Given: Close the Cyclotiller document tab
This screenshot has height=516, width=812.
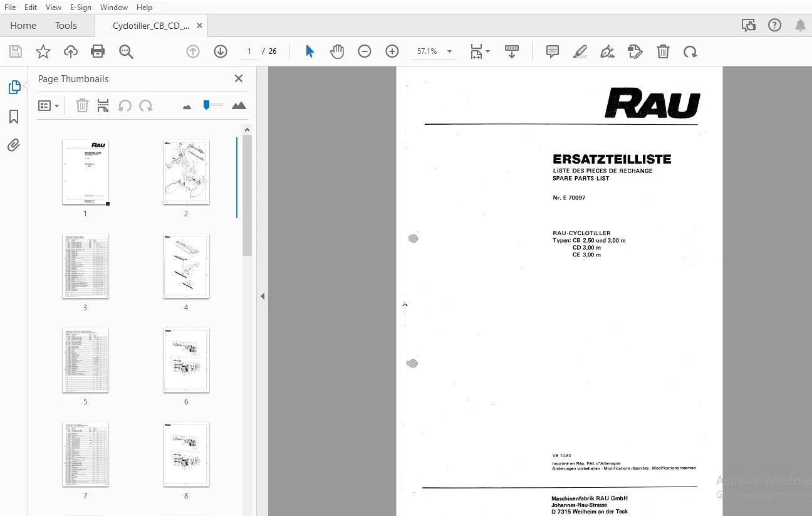Looking at the screenshot, I should [x=200, y=26].
